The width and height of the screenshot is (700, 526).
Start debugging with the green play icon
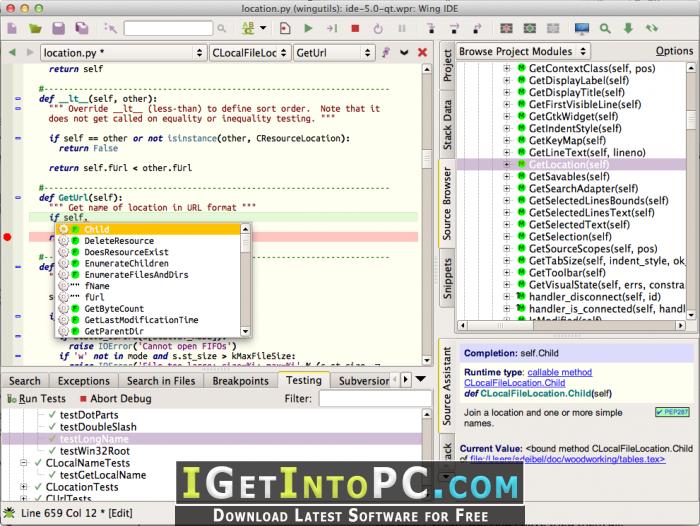[308, 29]
